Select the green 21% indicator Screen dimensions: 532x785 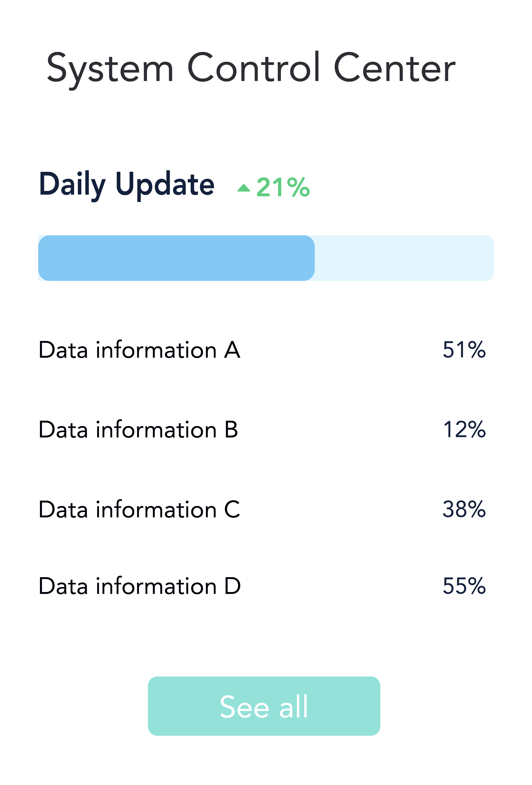(283, 187)
